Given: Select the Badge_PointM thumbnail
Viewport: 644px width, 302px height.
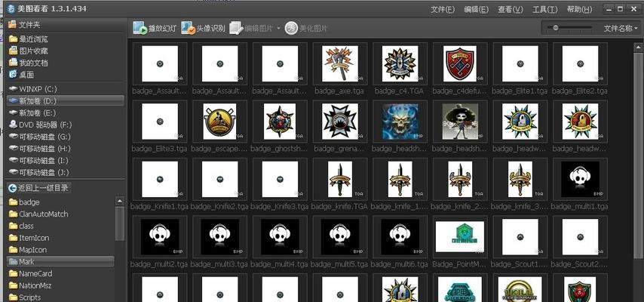Looking at the screenshot, I should pyautogui.click(x=460, y=236).
